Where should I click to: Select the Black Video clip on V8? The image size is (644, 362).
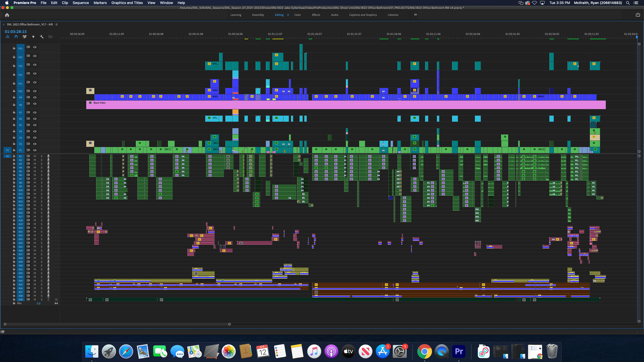pyautogui.click(x=346, y=105)
